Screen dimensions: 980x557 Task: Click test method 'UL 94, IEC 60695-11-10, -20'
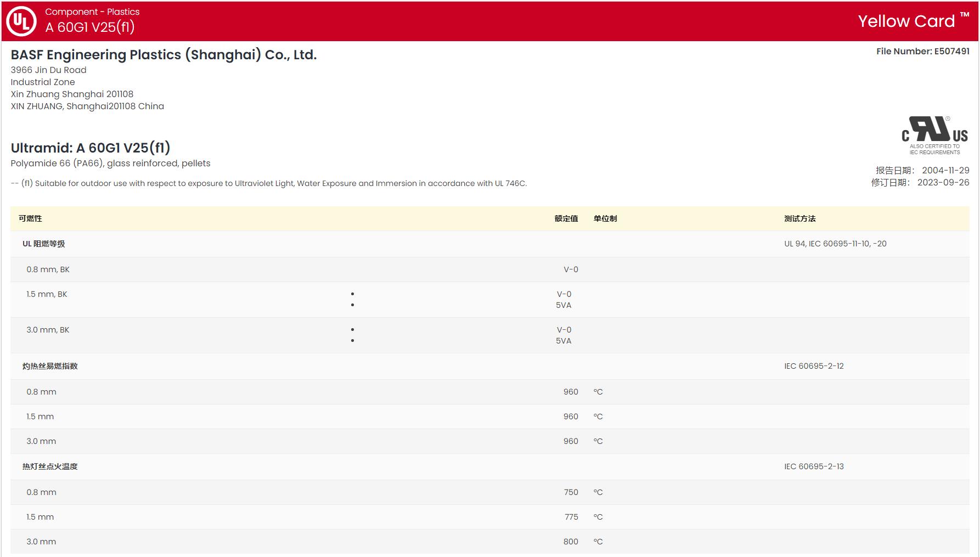click(835, 244)
